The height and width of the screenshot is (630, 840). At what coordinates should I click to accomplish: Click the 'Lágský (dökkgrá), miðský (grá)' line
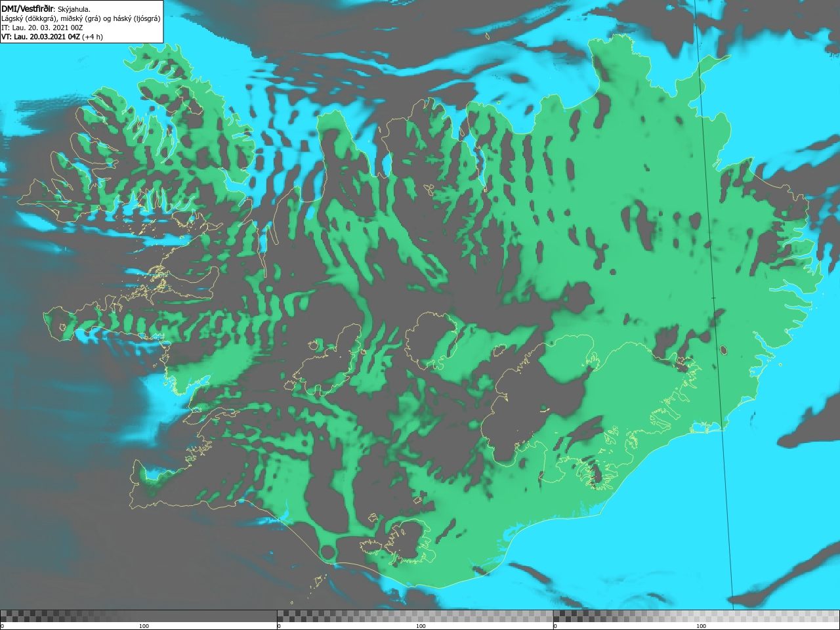tap(81, 18)
